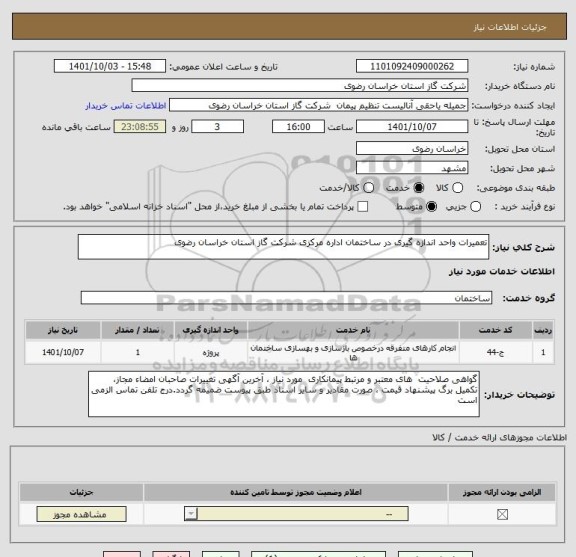Click need date 1401/10/07 table cell
The width and height of the screenshot is (576, 557).
click(63, 352)
